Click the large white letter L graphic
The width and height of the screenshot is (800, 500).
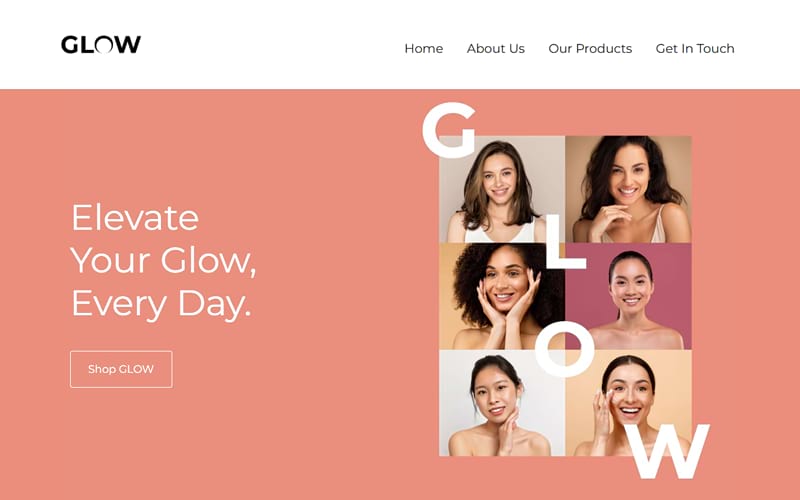tap(565, 242)
